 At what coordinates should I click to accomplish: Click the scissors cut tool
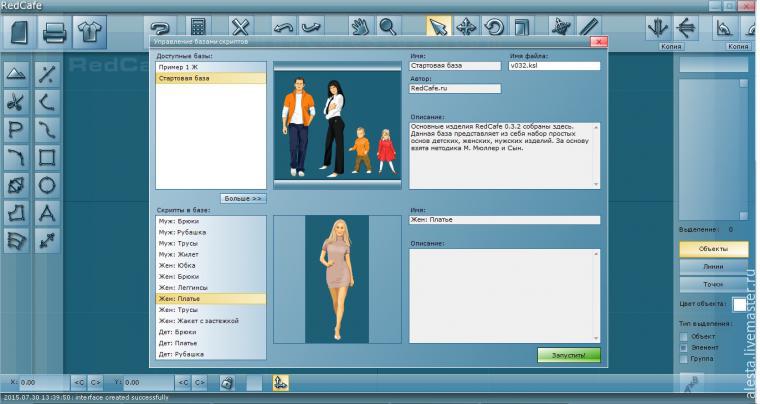[x=16, y=102]
